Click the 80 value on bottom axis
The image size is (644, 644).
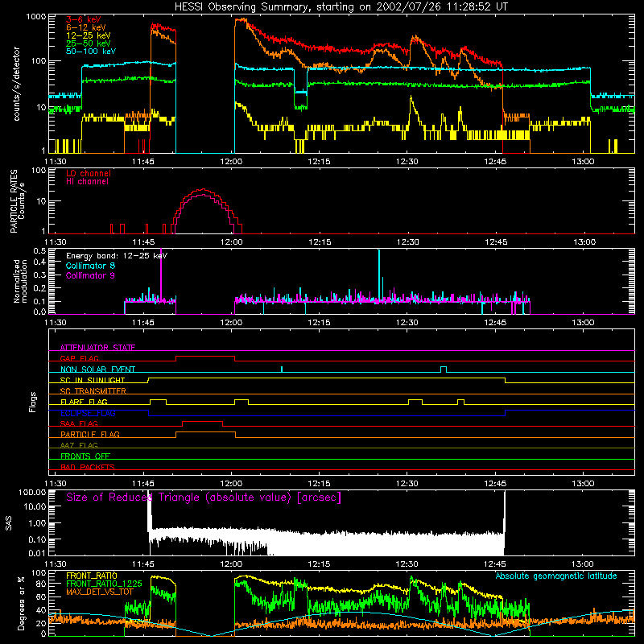coord(41,584)
